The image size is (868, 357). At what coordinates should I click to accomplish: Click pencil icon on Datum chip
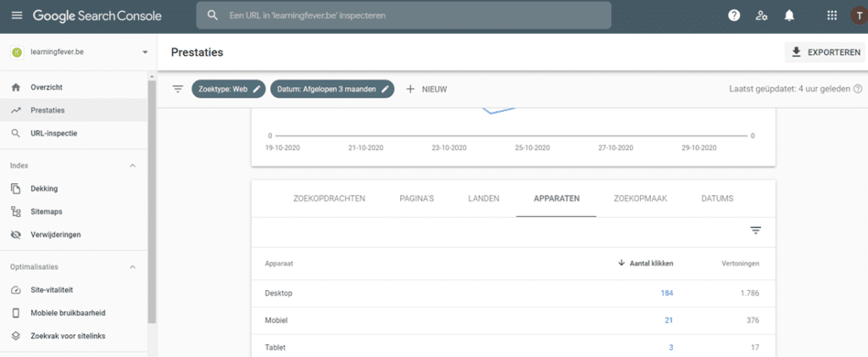(x=385, y=89)
